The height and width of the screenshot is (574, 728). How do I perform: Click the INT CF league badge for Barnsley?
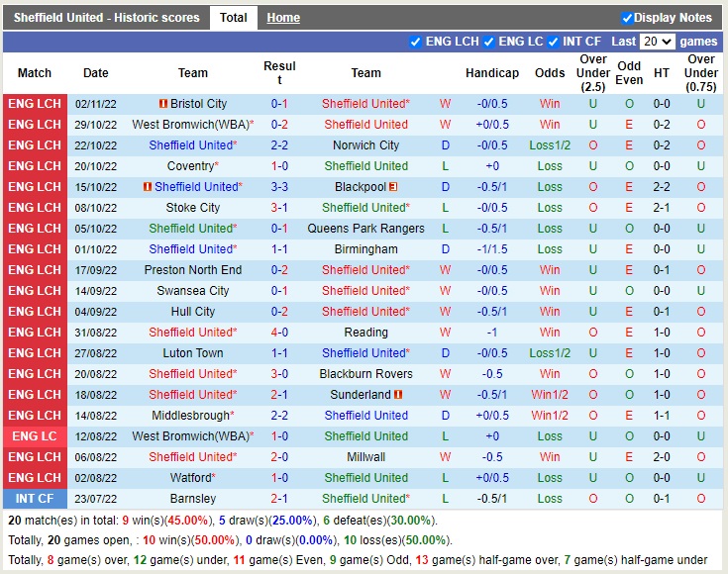(35, 499)
